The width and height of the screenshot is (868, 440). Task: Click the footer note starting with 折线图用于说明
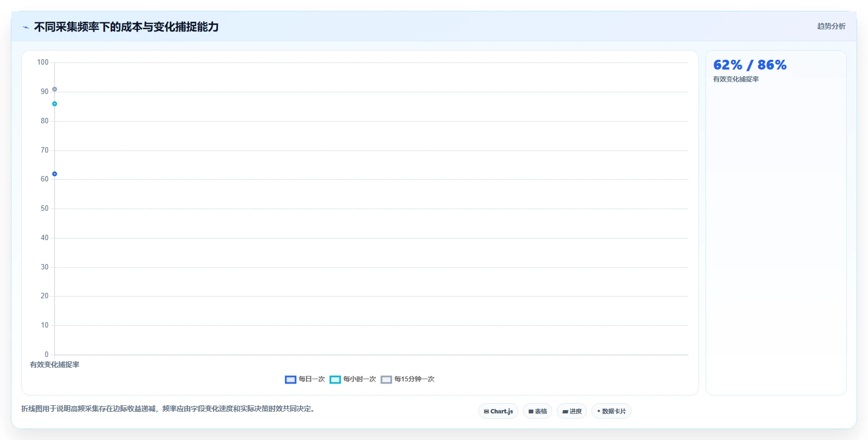coord(168,408)
